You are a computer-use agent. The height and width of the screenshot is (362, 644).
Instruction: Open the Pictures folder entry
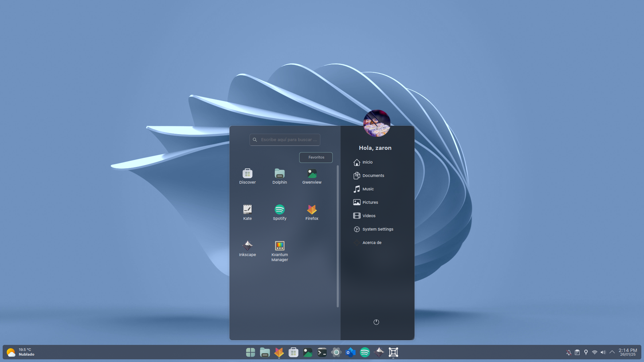pos(366,202)
